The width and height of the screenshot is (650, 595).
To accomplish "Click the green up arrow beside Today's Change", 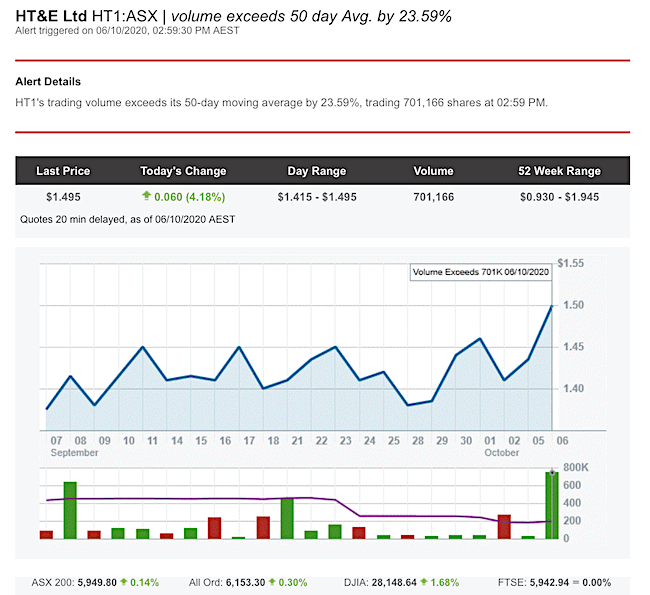I will click(x=146, y=196).
